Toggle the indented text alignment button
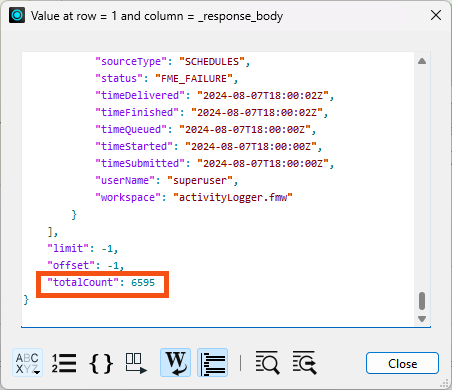The image size is (452, 390). click(213, 363)
